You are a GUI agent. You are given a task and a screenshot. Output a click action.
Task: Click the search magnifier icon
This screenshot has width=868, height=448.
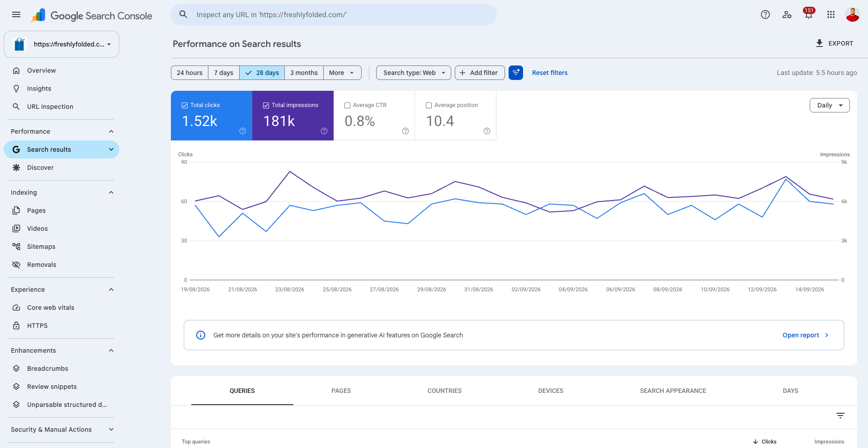coord(184,14)
